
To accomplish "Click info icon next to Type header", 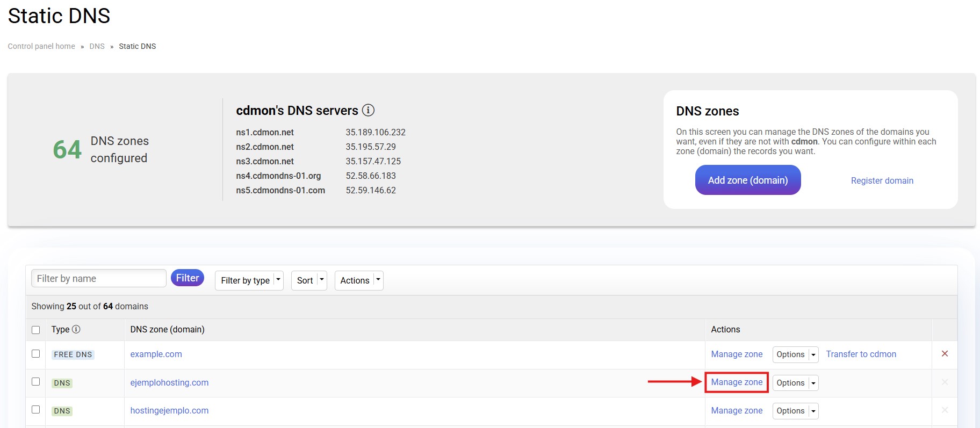I will coord(76,329).
